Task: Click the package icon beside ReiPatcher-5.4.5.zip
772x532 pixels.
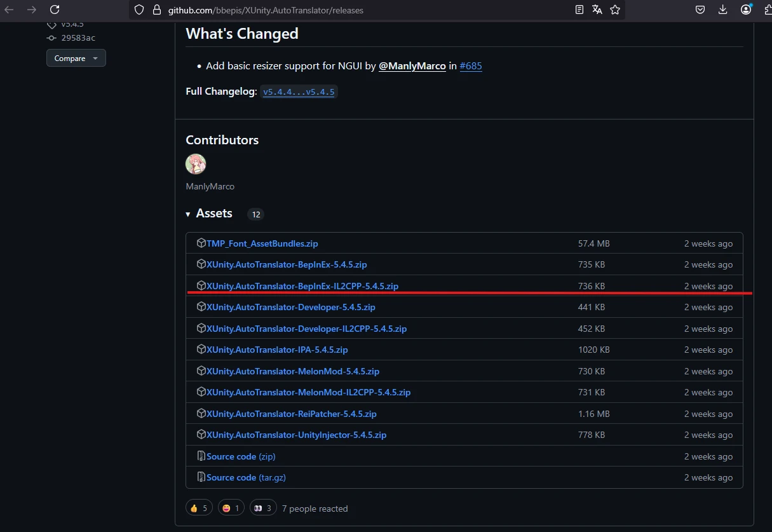Action: (x=201, y=413)
